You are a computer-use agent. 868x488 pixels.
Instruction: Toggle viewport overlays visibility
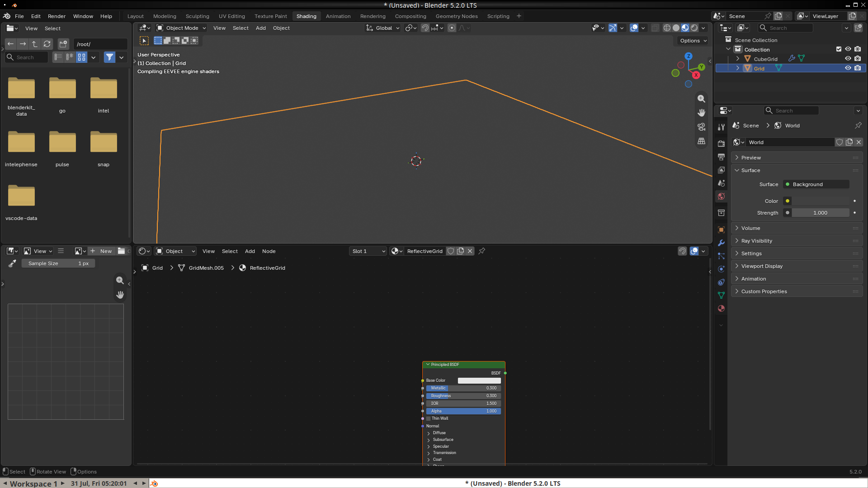click(x=634, y=28)
